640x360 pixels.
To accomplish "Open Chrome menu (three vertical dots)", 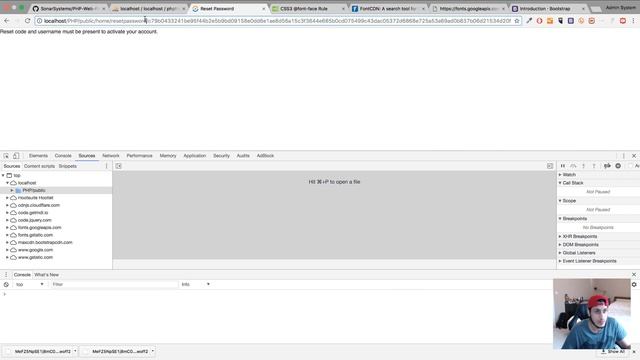I will 633,21.
